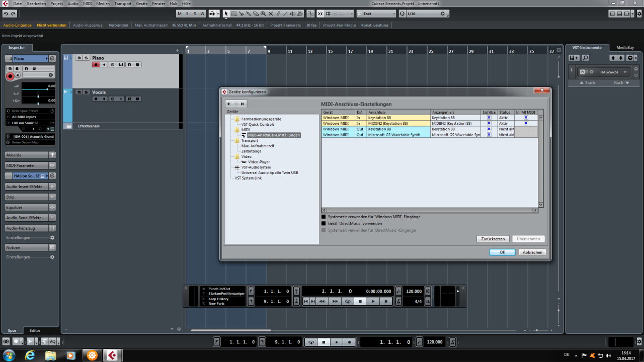Toggle the metronome click button
Viewport: 644px width, 362px height.
coord(398,301)
